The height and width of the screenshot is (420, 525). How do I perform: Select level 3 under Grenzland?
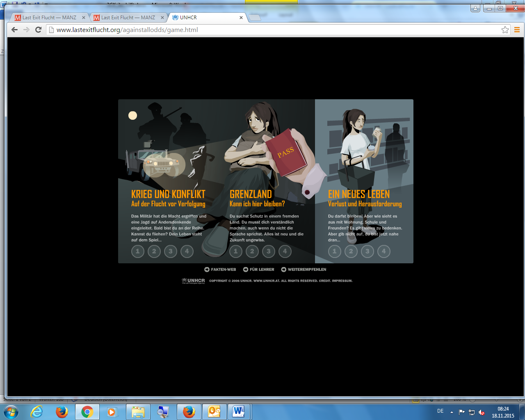click(269, 251)
